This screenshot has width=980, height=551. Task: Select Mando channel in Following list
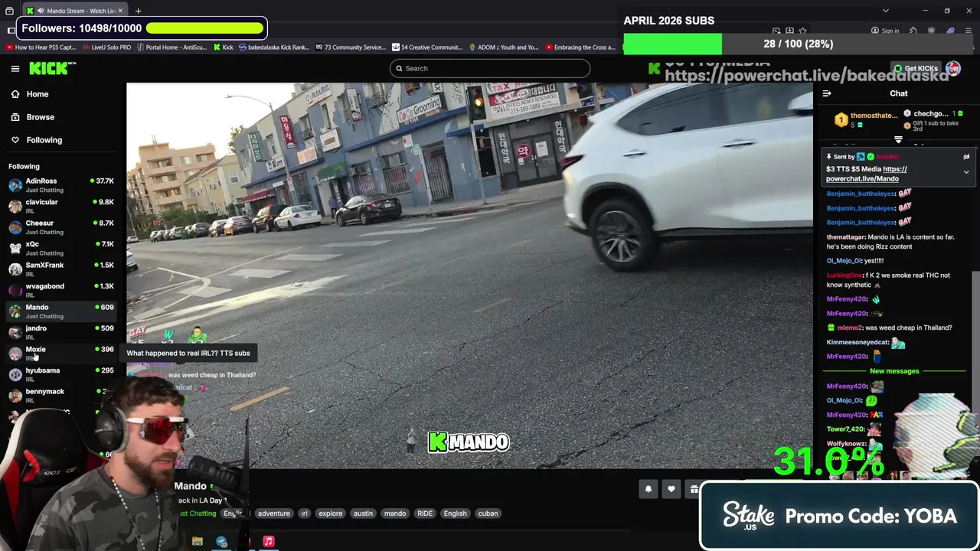[61, 311]
